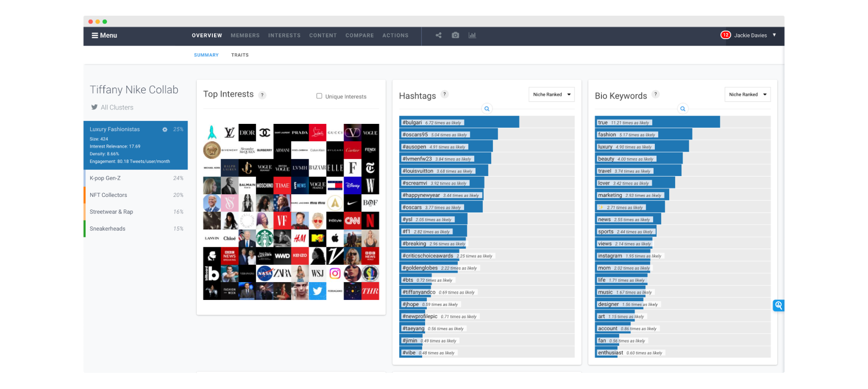The height and width of the screenshot is (389, 868).
Task: Click the search icon under Bio Keywords
Action: [683, 109]
